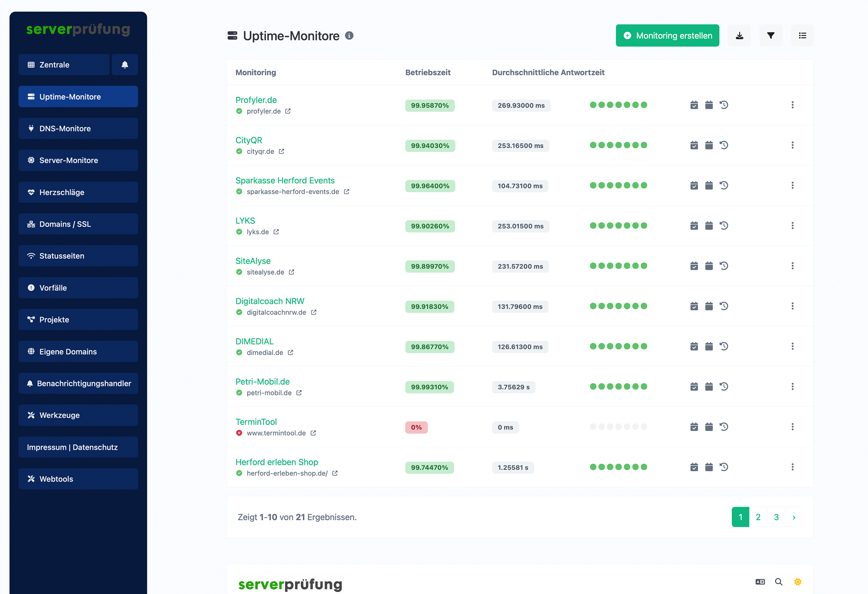Click the seventh uptime dot for Petri-Mobil.de
Viewport: 868px width, 594px height.
[646, 387]
